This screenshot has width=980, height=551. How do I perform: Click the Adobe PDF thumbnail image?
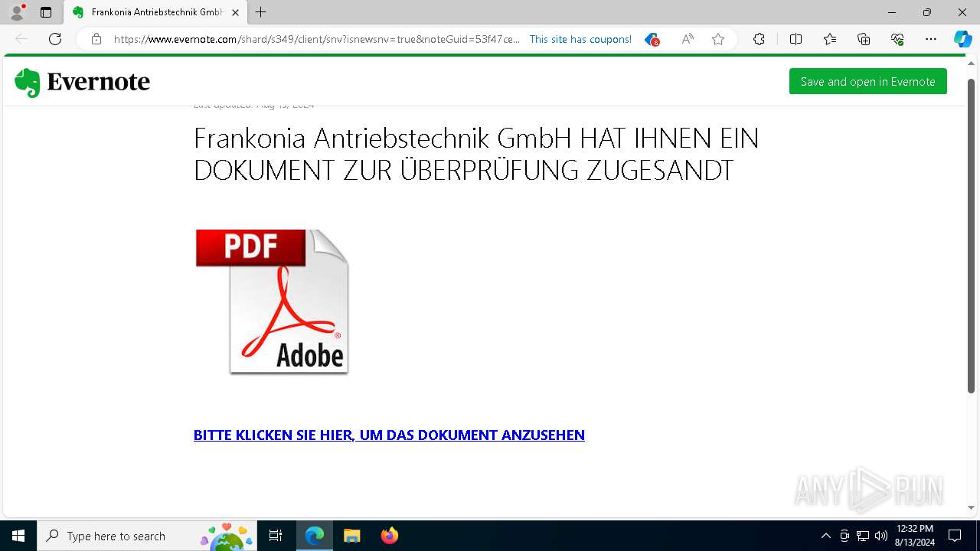point(272,302)
